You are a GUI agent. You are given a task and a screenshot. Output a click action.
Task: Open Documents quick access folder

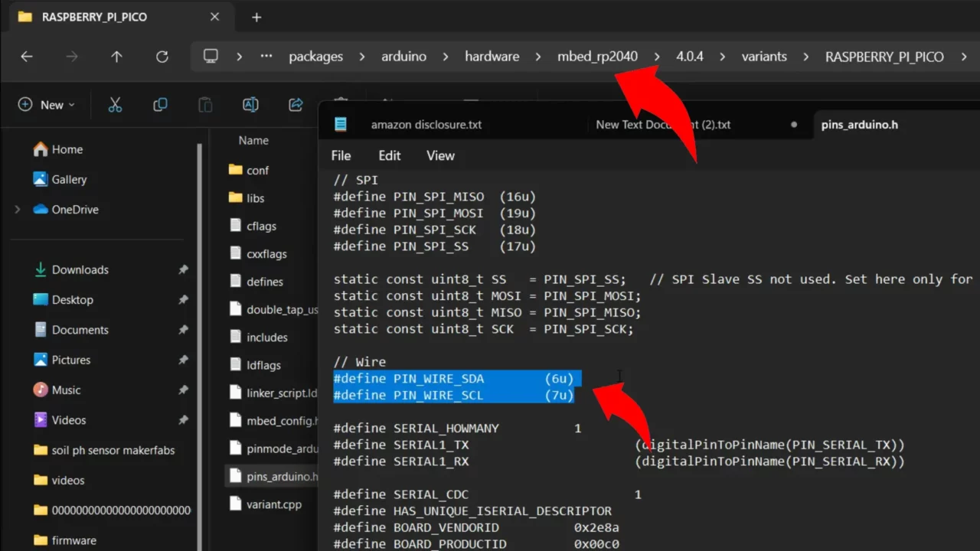pyautogui.click(x=71, y=330)
